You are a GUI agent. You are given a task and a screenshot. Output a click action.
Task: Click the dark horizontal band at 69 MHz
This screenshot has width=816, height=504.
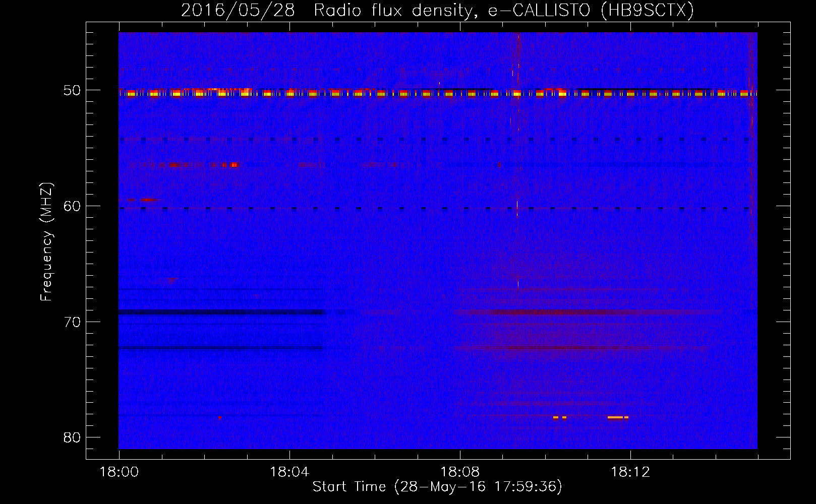[x=222, y=312]
